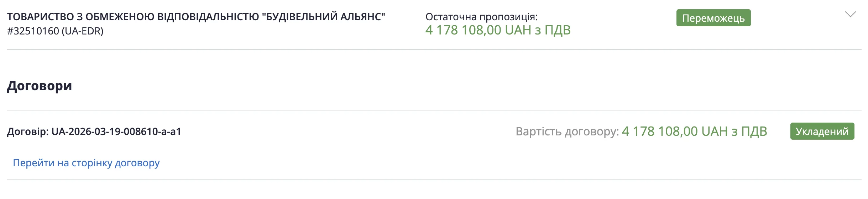Click the "Договір:" label
This screenshot has height=199, width=868.
(28, 132)
